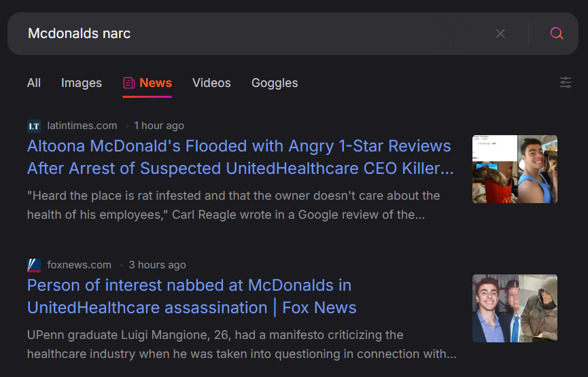Screen dimensions: 588x377
Task: Select the News tab label
Action: pos(156,83)
